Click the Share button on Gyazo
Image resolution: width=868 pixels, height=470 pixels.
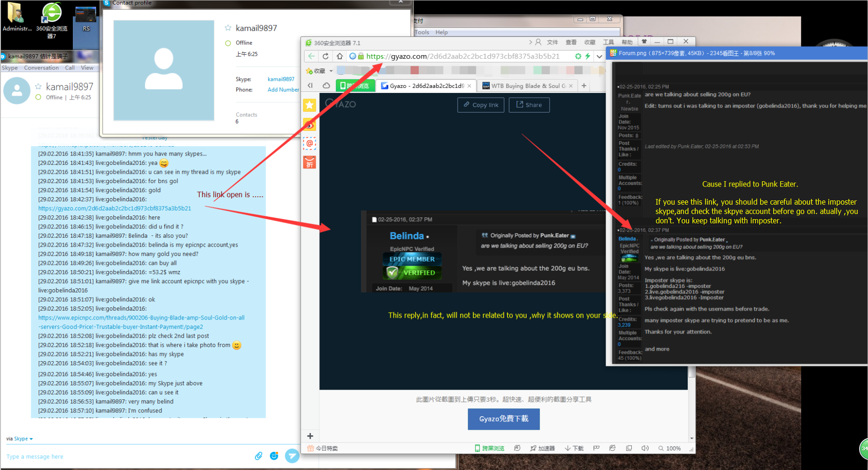(x=529, y=105)
